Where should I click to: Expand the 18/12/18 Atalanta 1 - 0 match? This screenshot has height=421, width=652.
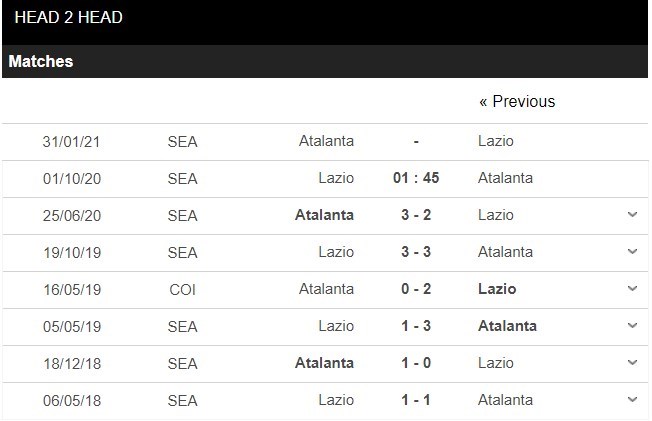tap(632, 363)
